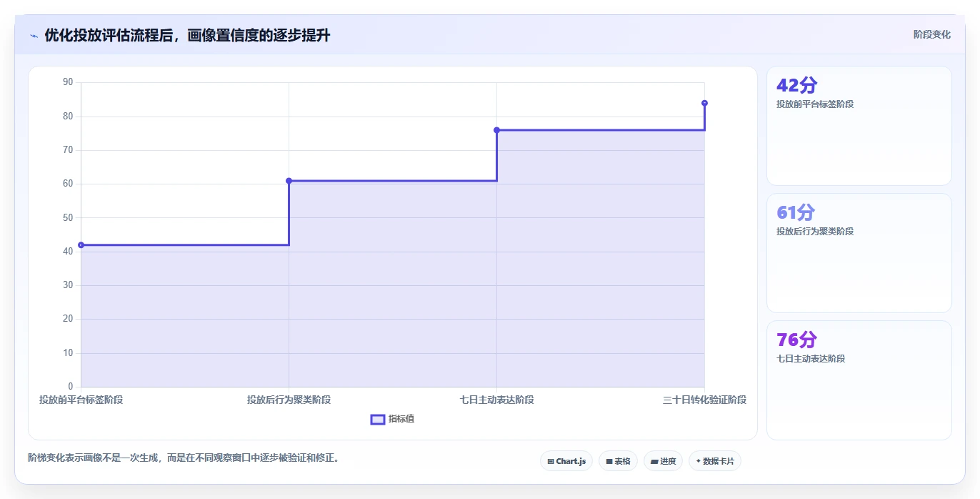The height and width of the screenshot is (499, 980).
Task: Click the y-axis value 90
Action: [x=68, y=82]
